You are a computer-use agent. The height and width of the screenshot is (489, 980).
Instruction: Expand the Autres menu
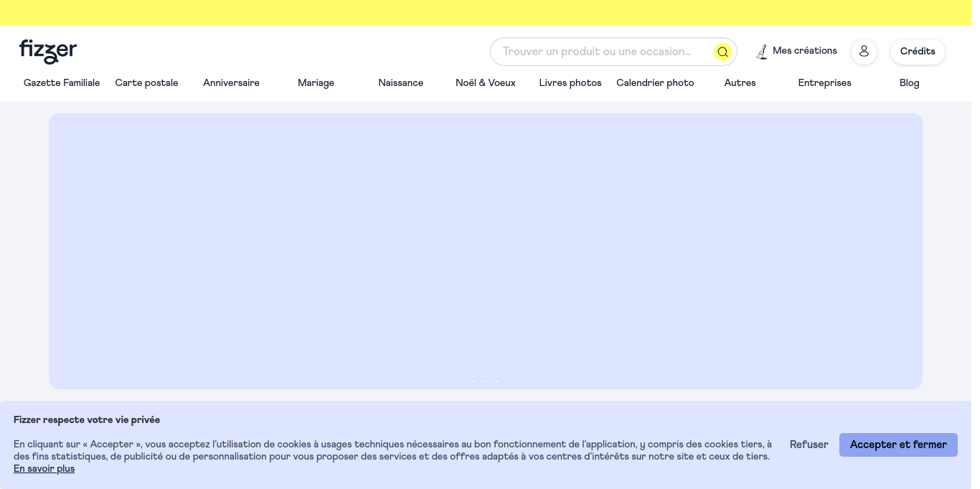(x=740, y=83)
